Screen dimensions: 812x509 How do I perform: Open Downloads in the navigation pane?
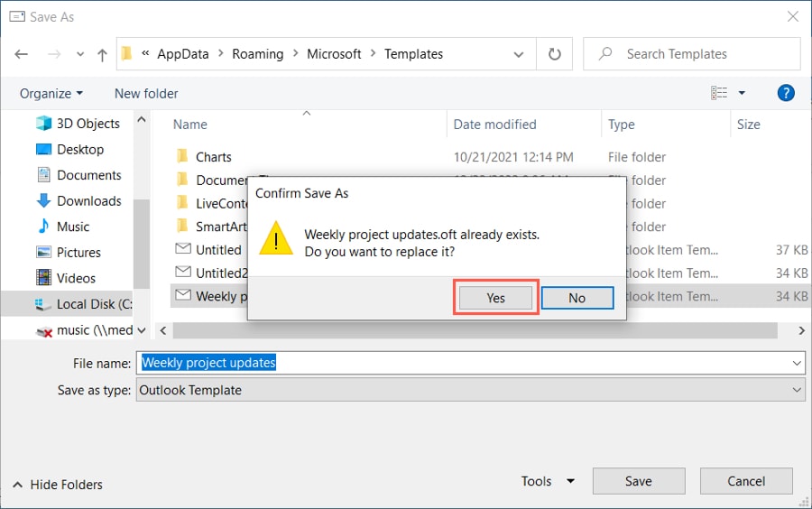(78, 201)
